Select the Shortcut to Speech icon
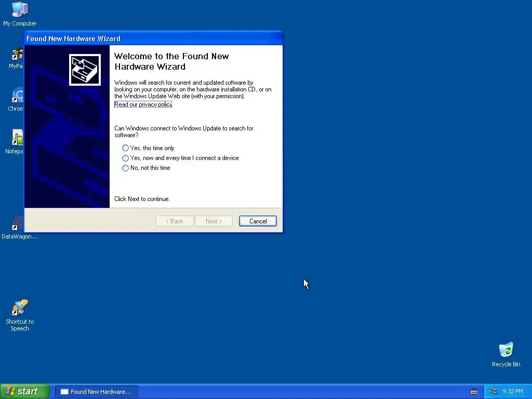The image size is (532, 399). point(20,315)
